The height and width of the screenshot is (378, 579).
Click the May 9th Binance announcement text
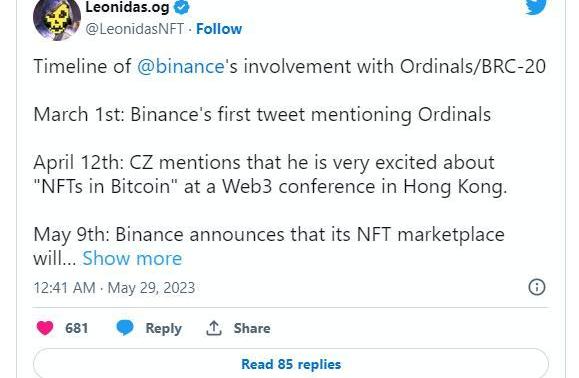coord(269,246)
